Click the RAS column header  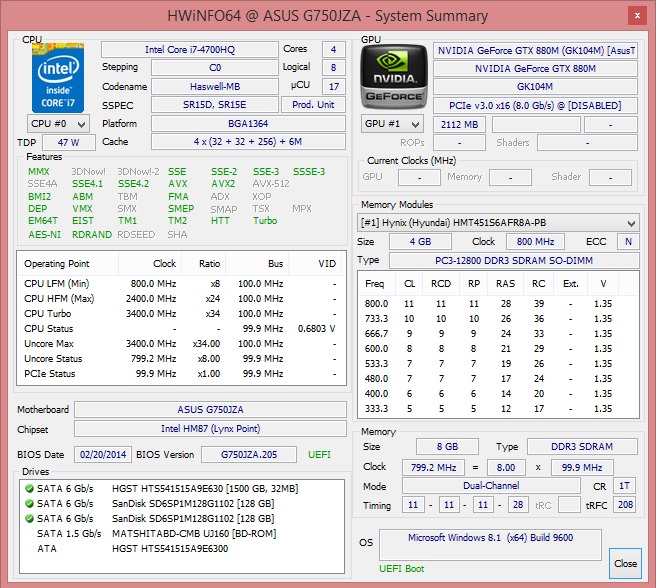505,284
